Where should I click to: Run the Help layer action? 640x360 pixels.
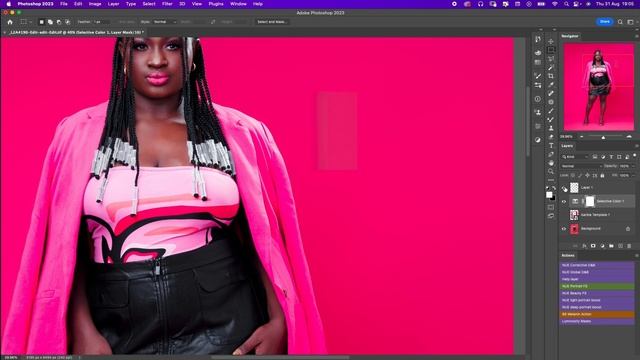(597, 279)
